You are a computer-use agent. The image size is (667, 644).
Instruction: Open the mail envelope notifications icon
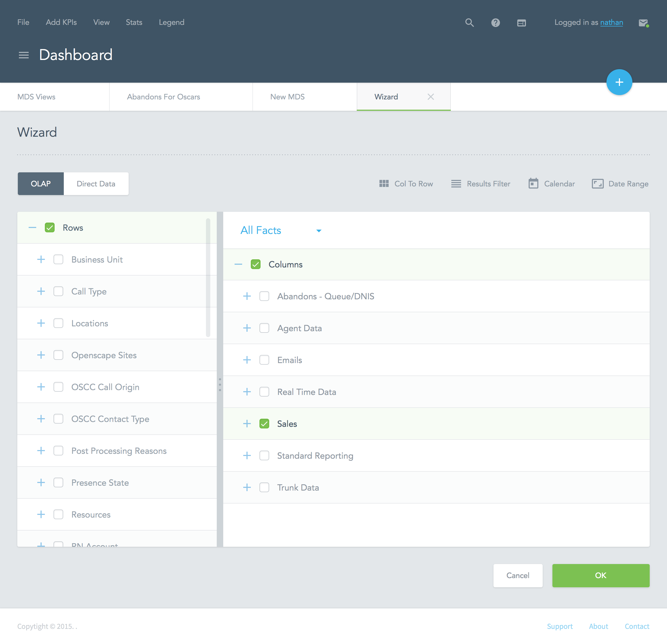pos(643,23)
